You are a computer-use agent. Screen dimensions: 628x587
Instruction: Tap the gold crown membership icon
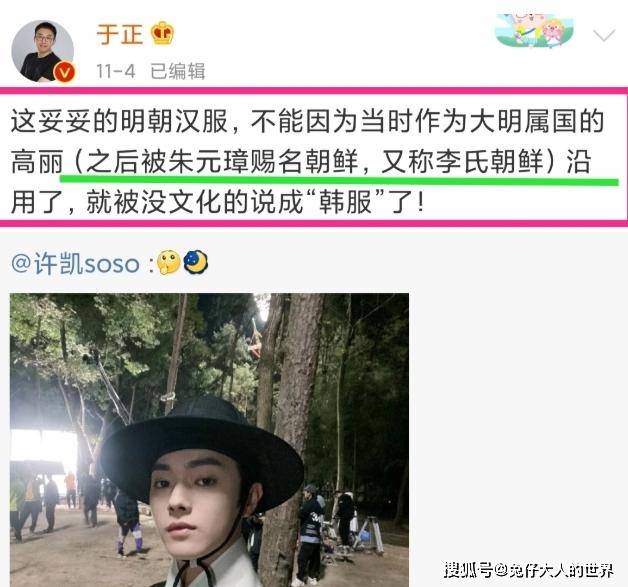click(163, 33)
